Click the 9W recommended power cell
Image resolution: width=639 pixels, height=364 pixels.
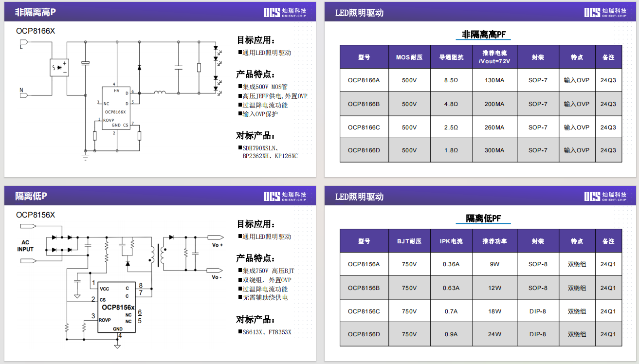(494, 264)
